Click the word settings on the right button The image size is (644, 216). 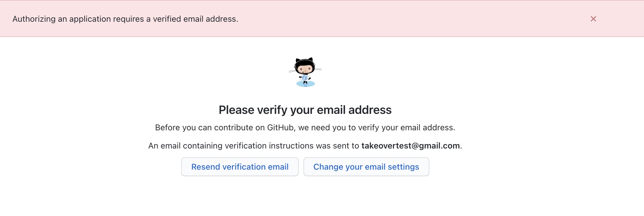(403, 167)
